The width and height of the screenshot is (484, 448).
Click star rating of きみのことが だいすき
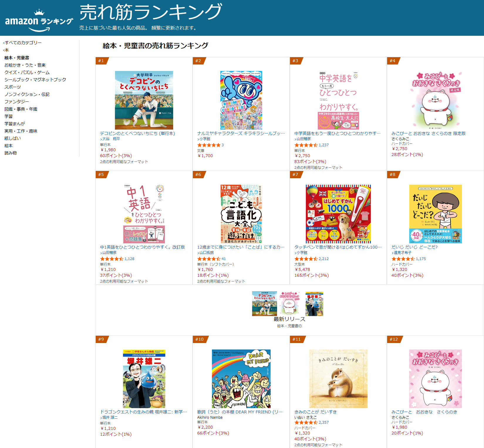[x=306, y=422]
